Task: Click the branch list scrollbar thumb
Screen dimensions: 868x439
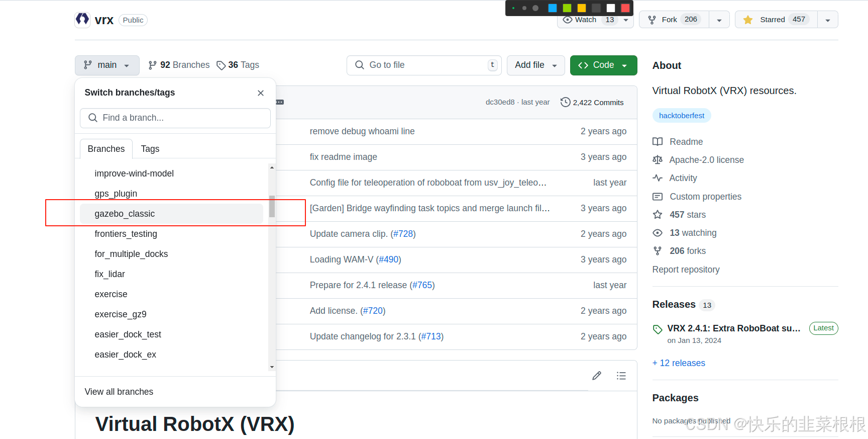Action: click(272, 206)
